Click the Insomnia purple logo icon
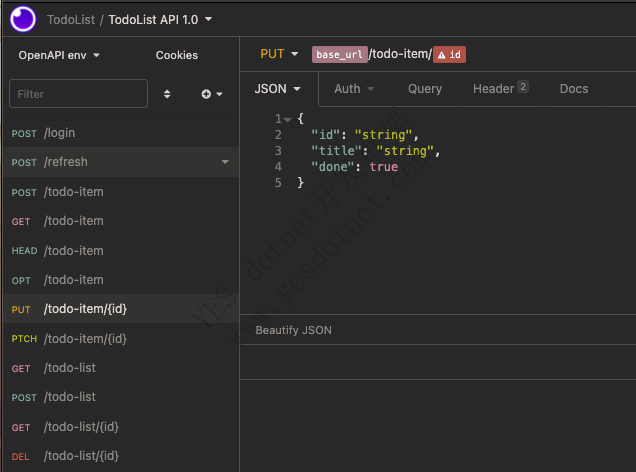 tap(23, 19)
